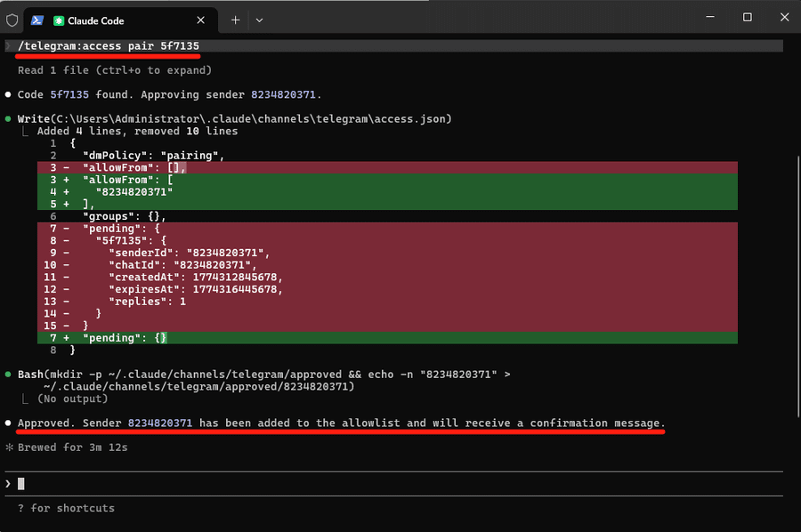Image resolution: width=801 pixels, height=532 pixels.
Task: Click the removed '"pending": {' line
Action: pyautogui.click(x=387, y=229)
